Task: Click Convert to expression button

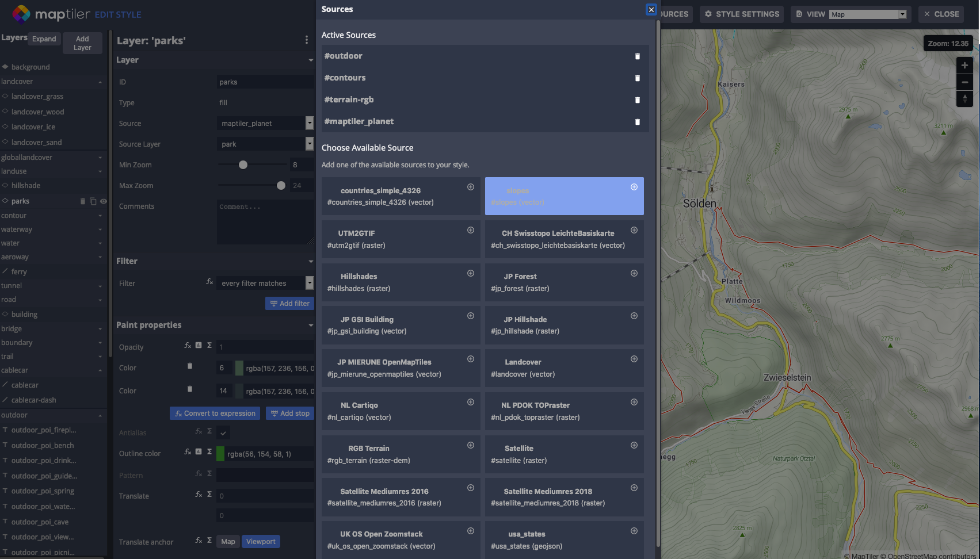Action: 215,413
